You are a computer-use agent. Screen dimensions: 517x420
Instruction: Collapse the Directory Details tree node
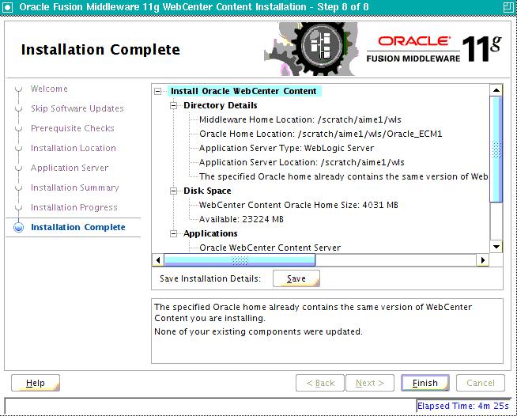coord(173,105)
